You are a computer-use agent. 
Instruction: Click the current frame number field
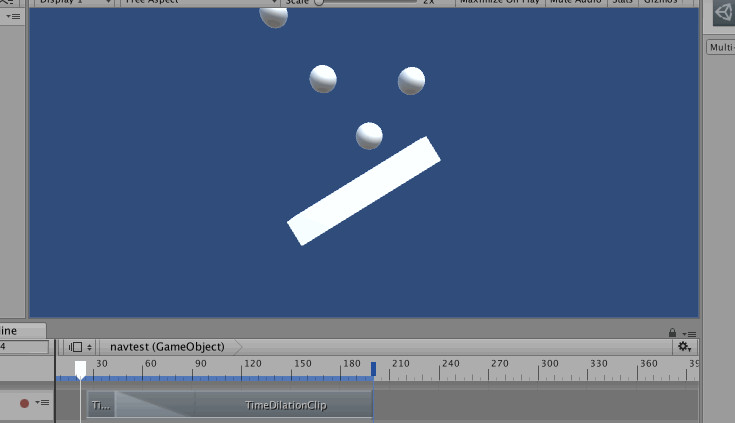click(24, 347)
